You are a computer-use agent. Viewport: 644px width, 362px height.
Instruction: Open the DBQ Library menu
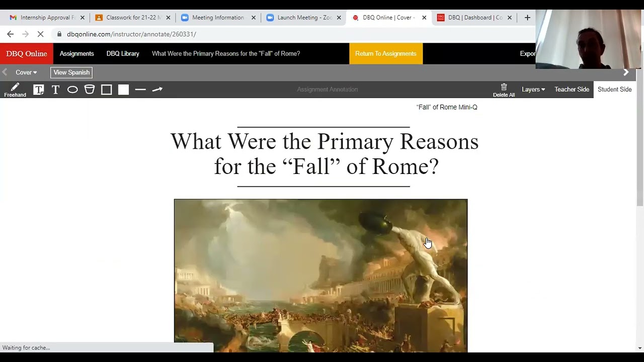click(x=123, y=54)
